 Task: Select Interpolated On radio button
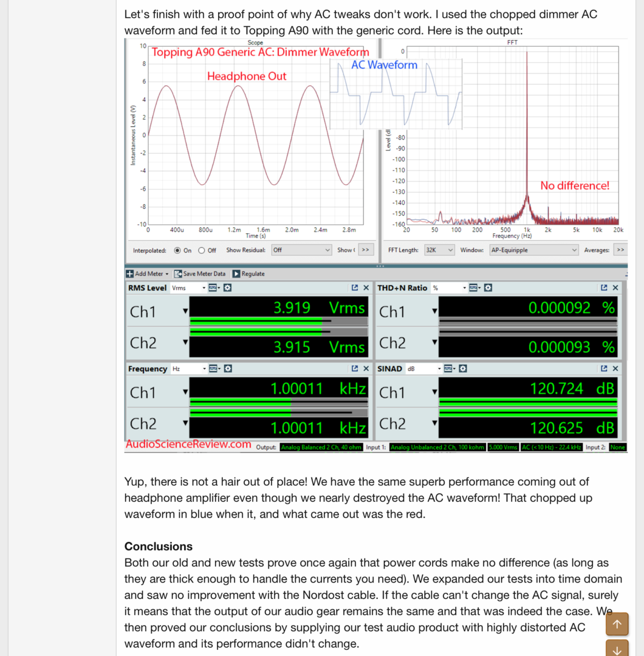click(x=177, y=251)
